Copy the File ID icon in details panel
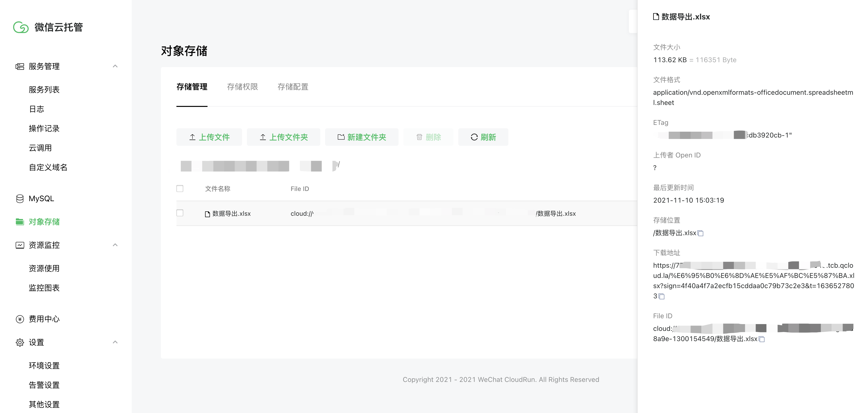 (x=762, y=339)
